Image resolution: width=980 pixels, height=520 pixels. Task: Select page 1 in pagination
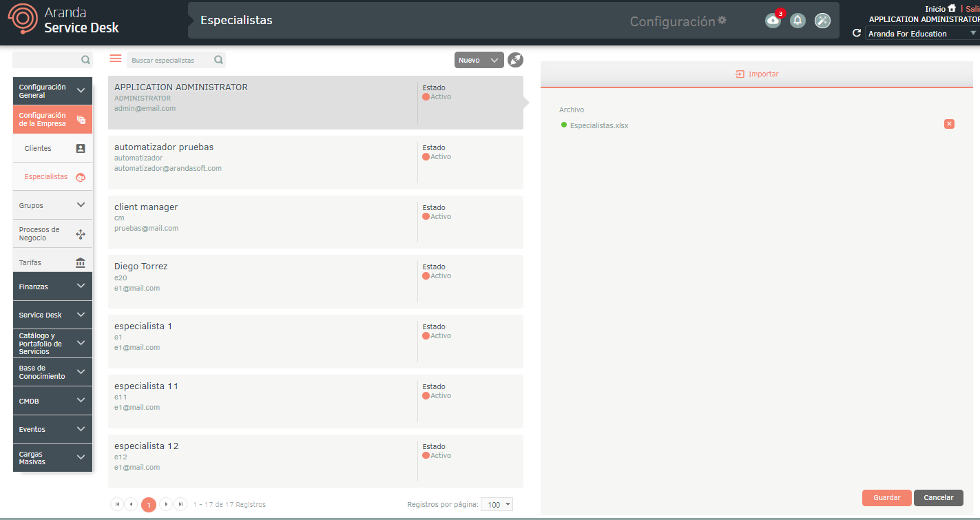pos(149,505)
